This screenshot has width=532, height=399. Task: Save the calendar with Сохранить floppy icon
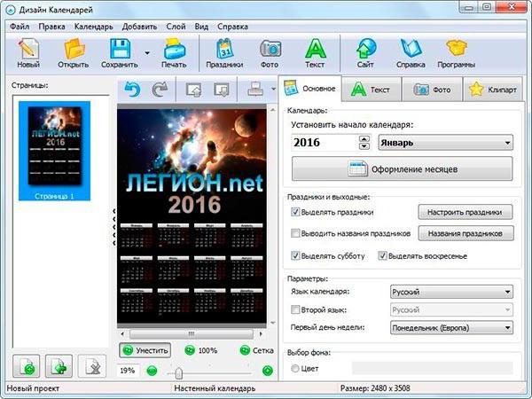(x=120, y=53)
